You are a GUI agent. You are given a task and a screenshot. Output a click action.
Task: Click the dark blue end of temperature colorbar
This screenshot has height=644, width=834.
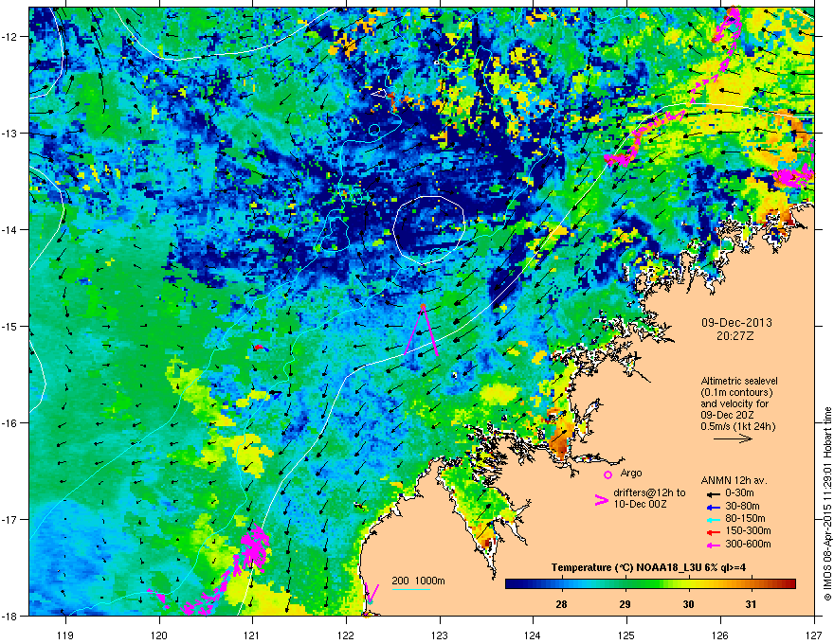[x=512, y=584]
